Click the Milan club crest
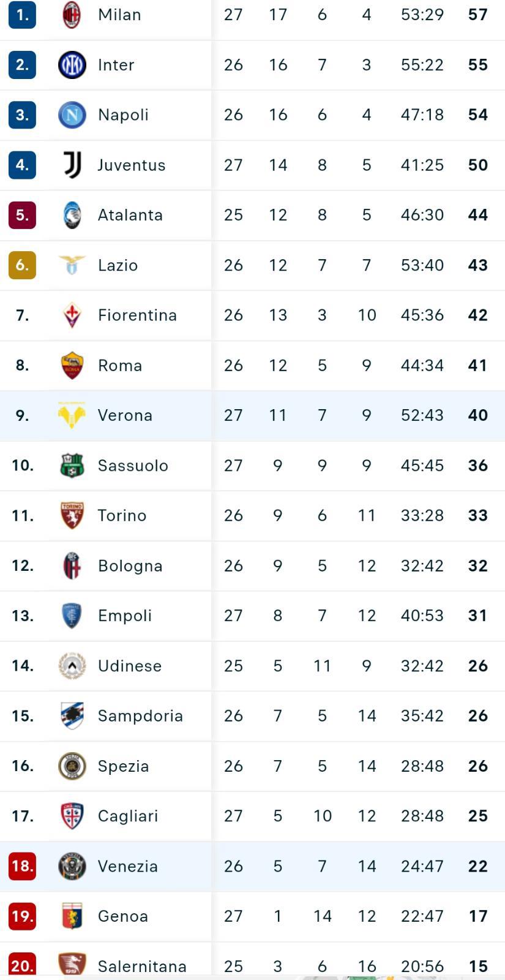This screenshot has width=505, height=980. [72, 15]
